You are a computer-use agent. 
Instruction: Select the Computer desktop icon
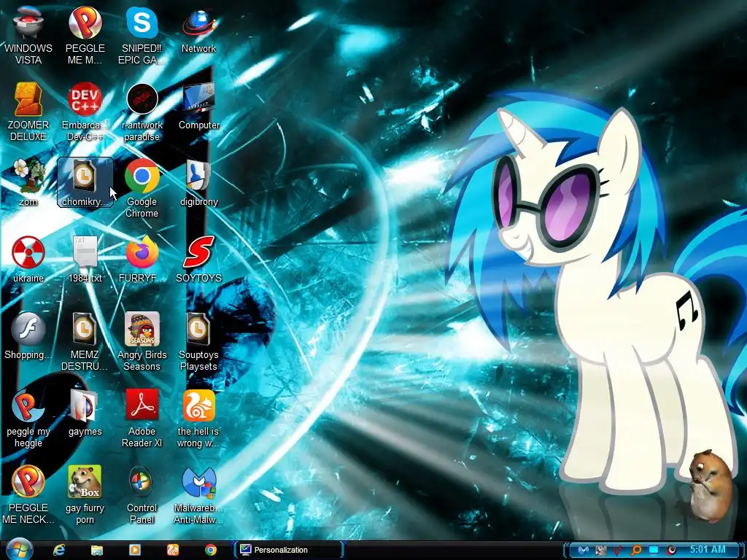click(x=198, y=106)
